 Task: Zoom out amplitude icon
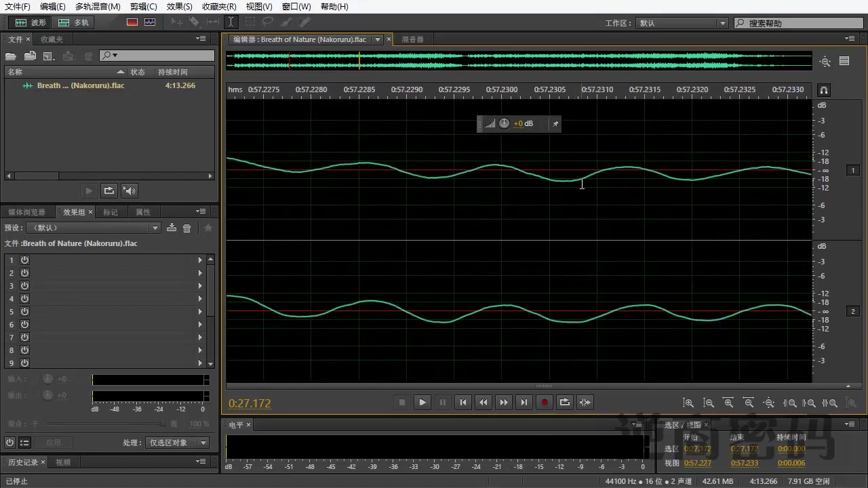point(709,403)
